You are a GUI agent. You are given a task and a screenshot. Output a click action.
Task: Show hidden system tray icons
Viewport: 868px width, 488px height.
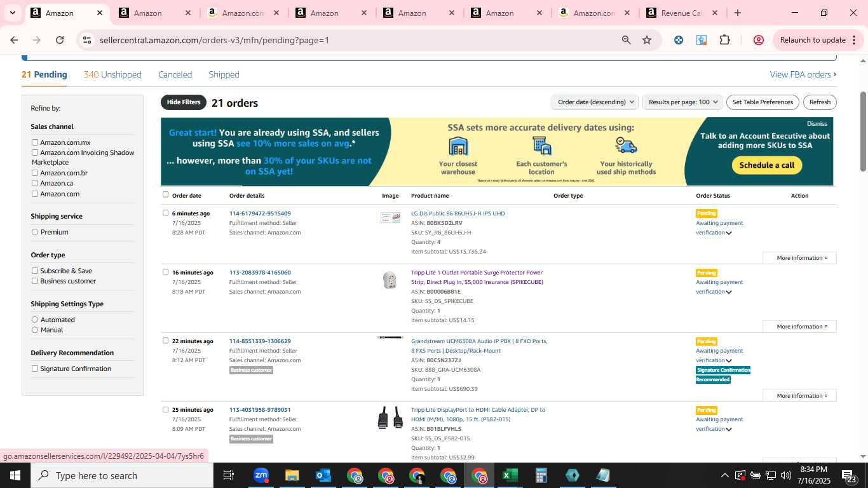pyautogui.click(x=724, y=475)
